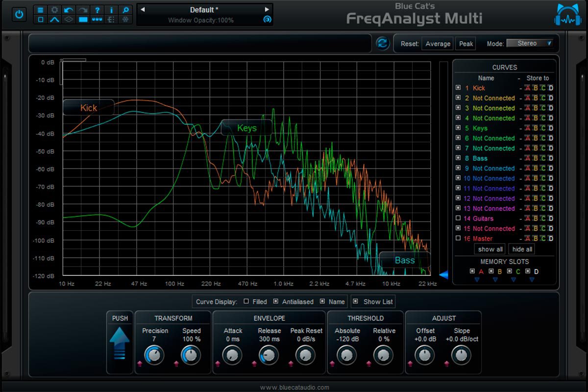The height and width of the screenshot is (392, 588).
Task: Open the Stereo mode dropdown
Action: (x=530, y=44)
